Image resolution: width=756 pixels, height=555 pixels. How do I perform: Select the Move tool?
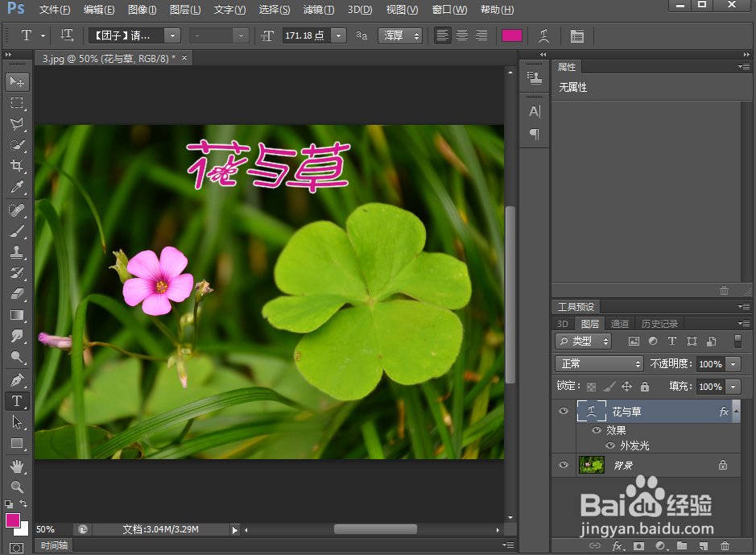18,81
